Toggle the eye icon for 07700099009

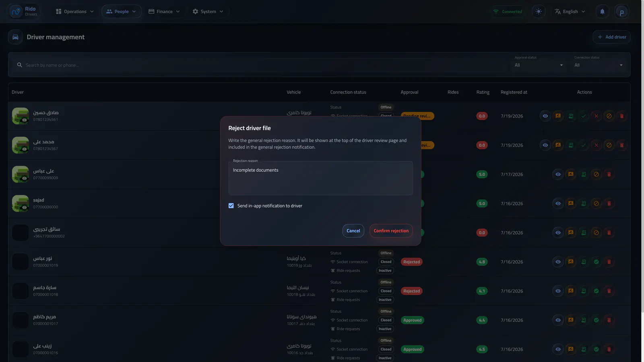(558, 174)
